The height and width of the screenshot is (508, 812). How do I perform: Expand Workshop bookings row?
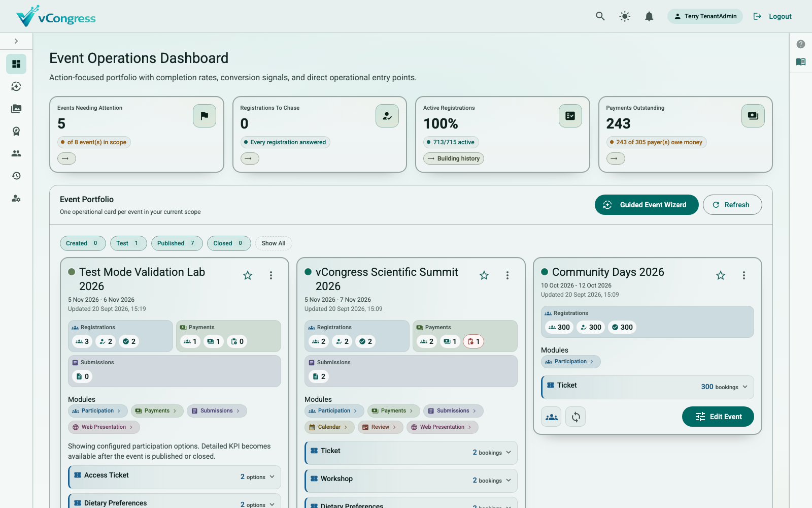pos(411,480)
